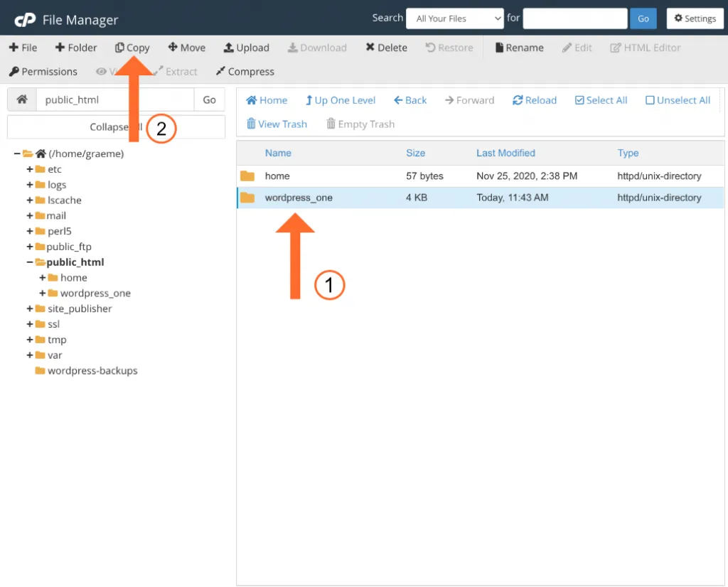Collapse the /home/graeme root node
Image resolution: width=728 pixels, height=587 pixels.
[x=17, y=154]
